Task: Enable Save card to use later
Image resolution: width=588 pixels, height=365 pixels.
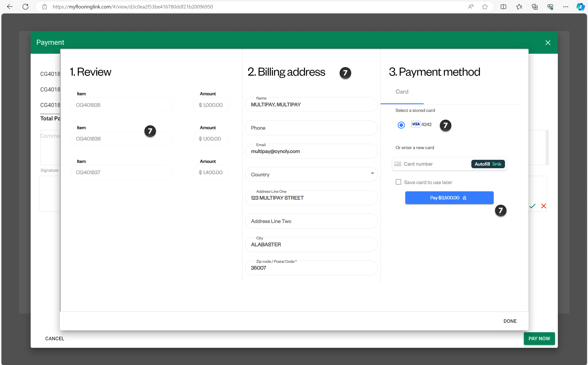Action: (x=398, y=182)
